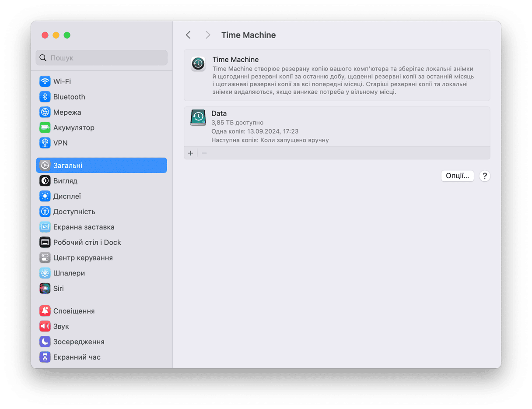Open Дисплеї sidebar item label
This screenshot has width=532, height=409.
pos(67,196)
